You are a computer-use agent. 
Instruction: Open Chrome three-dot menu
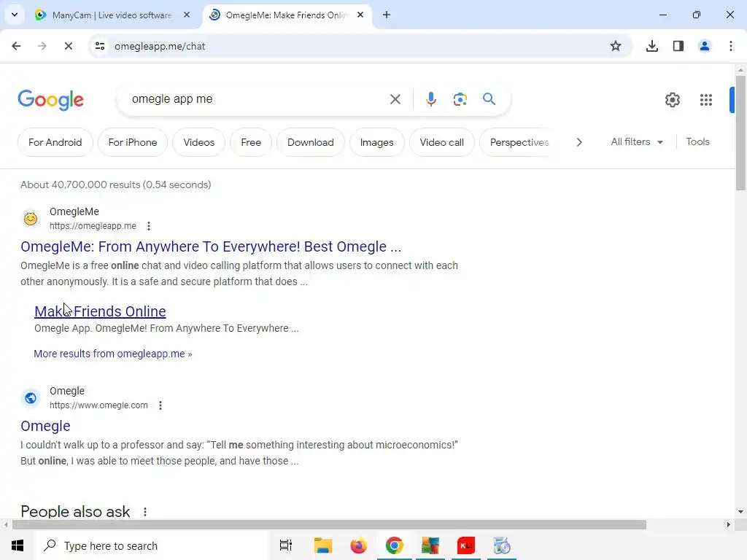pos(731,46)
